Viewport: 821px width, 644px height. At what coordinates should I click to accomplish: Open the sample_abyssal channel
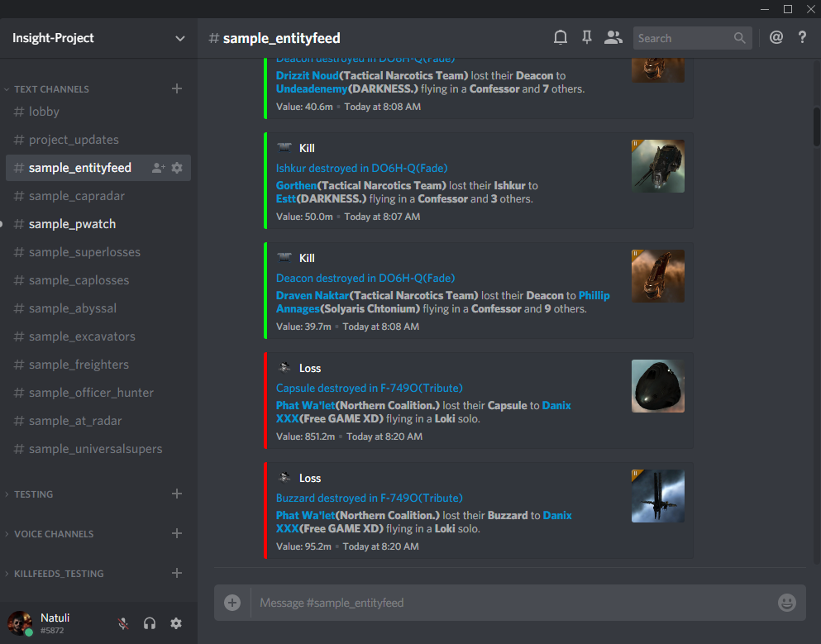pos(98,308)
